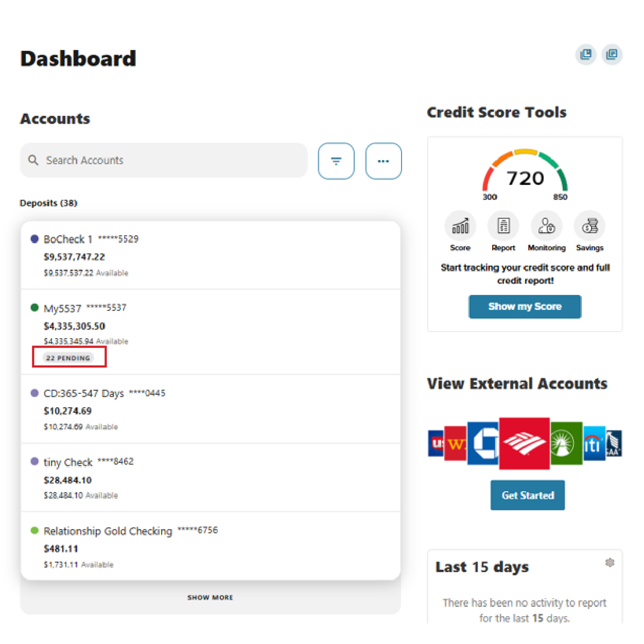The image size is (644, 644).
Task: Click the green My5537 account color dot
Action: pyautogui.click(x=35, y=308)
